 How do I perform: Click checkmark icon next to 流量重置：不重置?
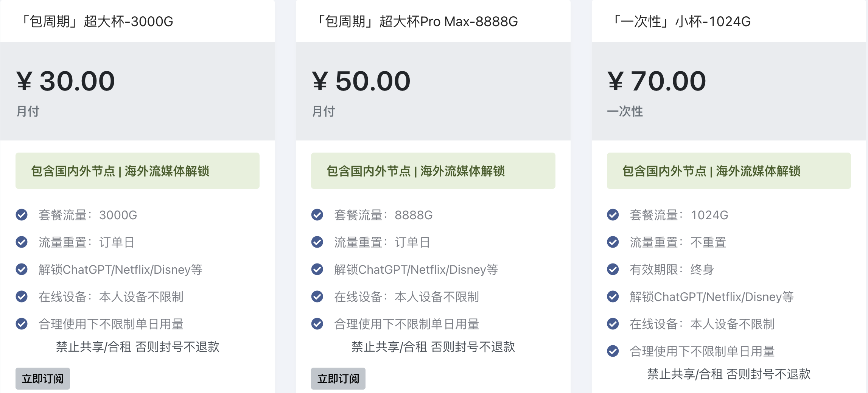pos(613,242)
